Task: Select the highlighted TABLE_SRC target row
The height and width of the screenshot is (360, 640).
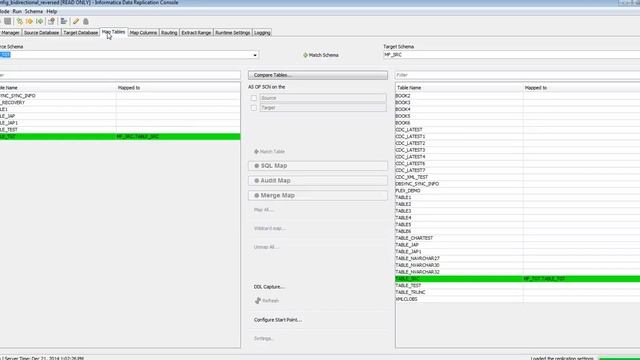Action: click(x=518, y=279)
